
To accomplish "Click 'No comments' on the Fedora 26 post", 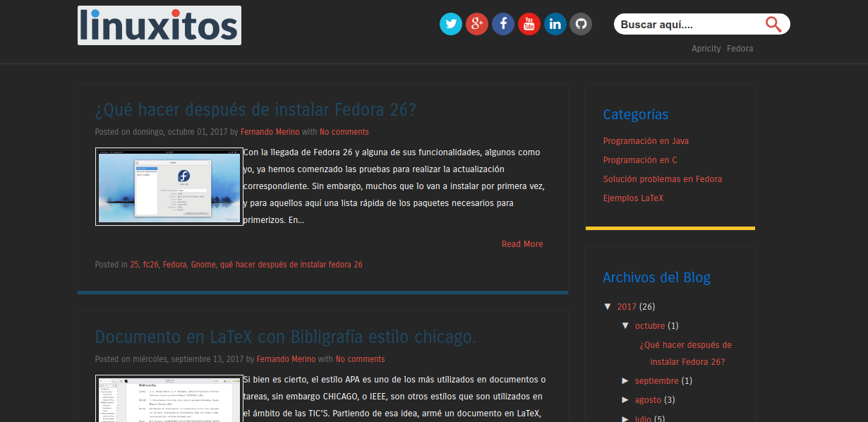I will 344,132.
